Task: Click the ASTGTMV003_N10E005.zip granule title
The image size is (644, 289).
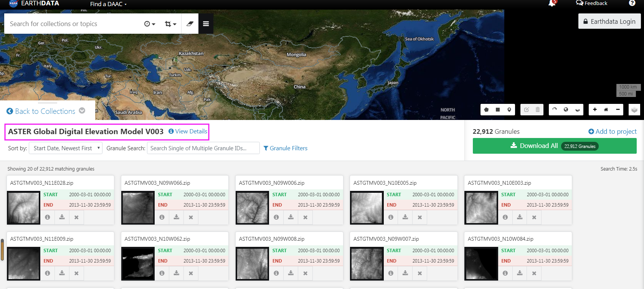Action: point(385,183)
